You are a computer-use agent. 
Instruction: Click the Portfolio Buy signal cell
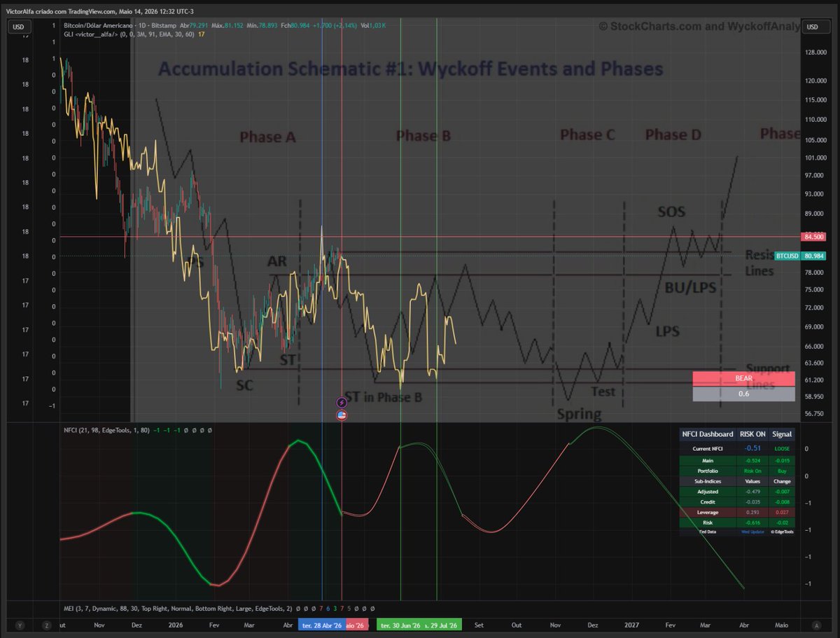[781, 471]
